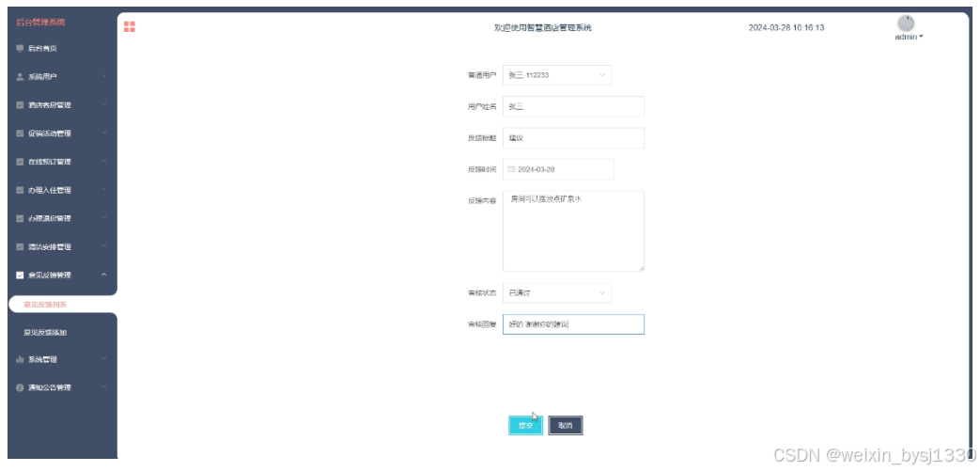This screenshot has width=980, height=472.
Task: Click the 酒店客房管理 sidebar icon
Action: 20,105
